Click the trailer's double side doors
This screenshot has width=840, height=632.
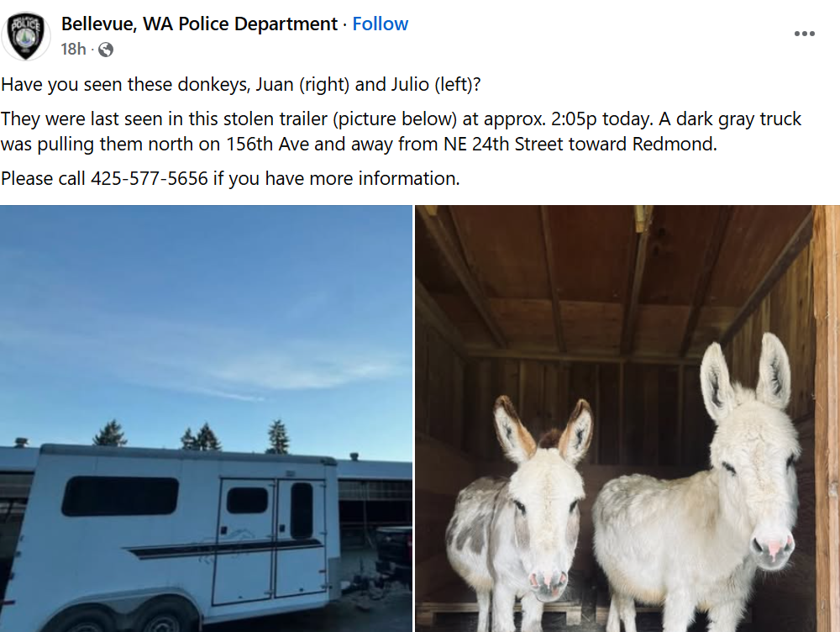270,539
